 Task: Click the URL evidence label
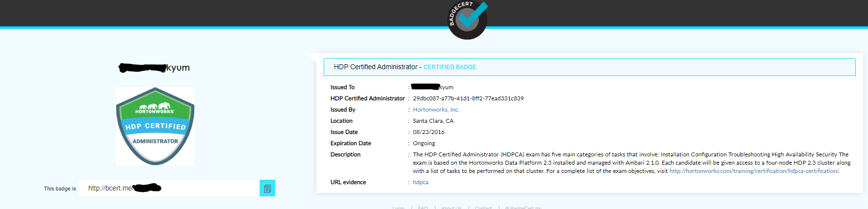(348, 182)
